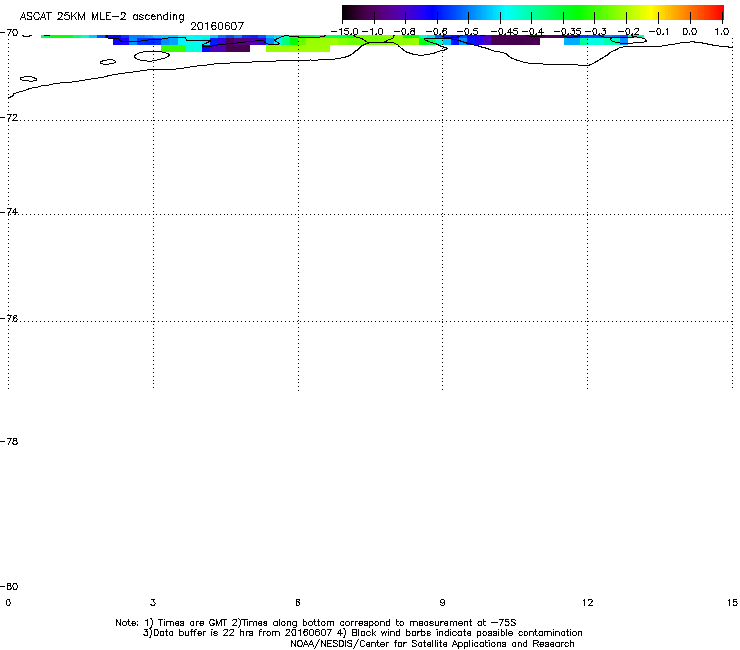The image size is (740, 650).
Task: Click the -0.1 colorbar label
Action: [658, 32]
